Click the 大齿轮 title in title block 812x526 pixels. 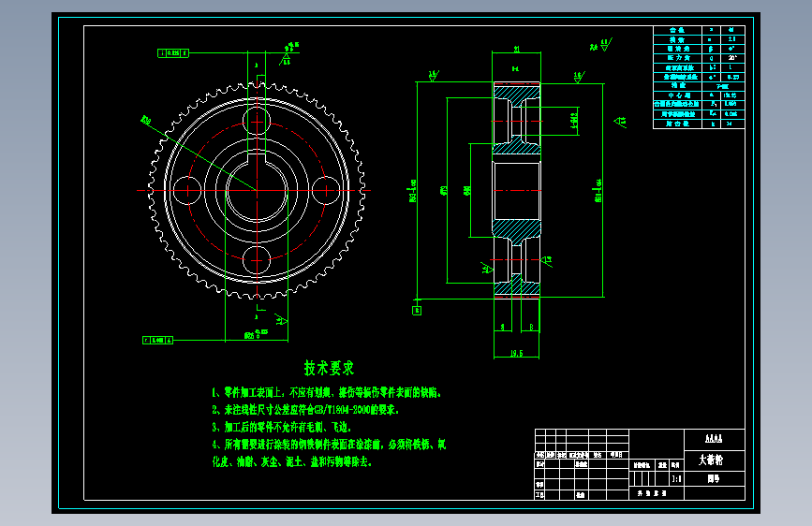click(x=711, y=460)
